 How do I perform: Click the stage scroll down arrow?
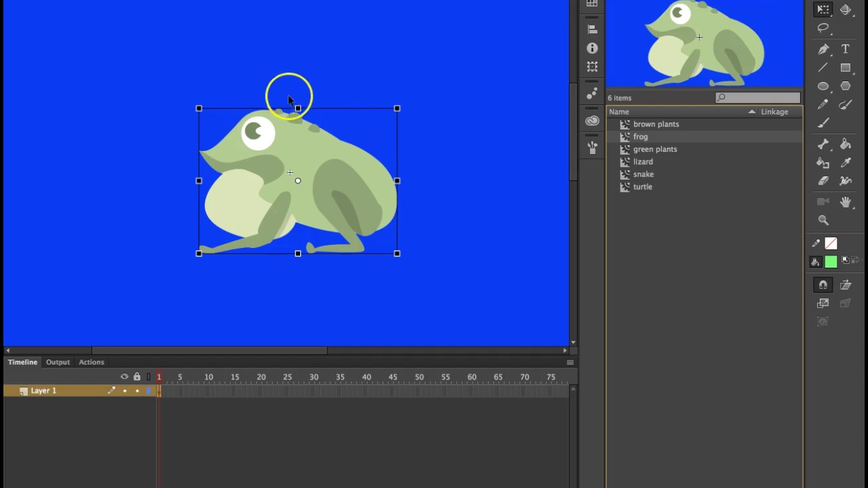click(573, 343)
